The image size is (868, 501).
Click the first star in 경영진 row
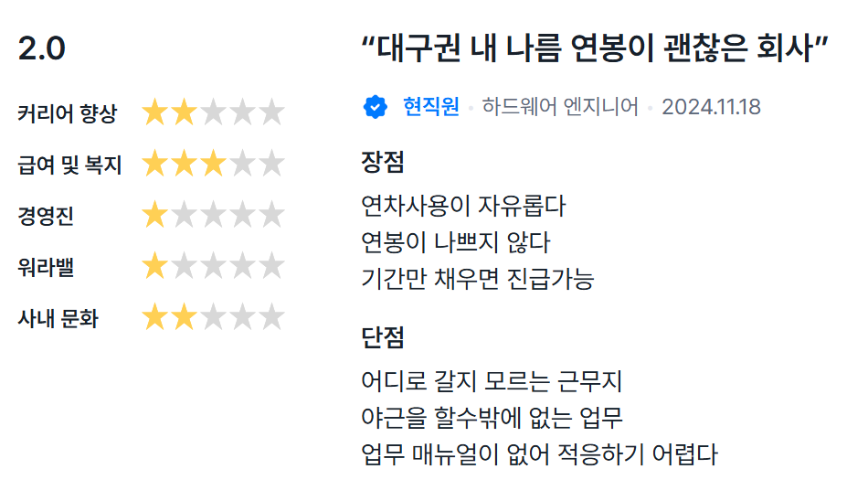[155, 216]
